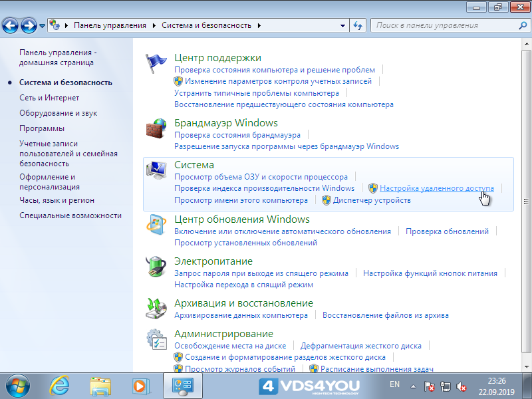Screen dimensions: 532x399
Task: Select 'Программы' category
Action: [42, 128]
